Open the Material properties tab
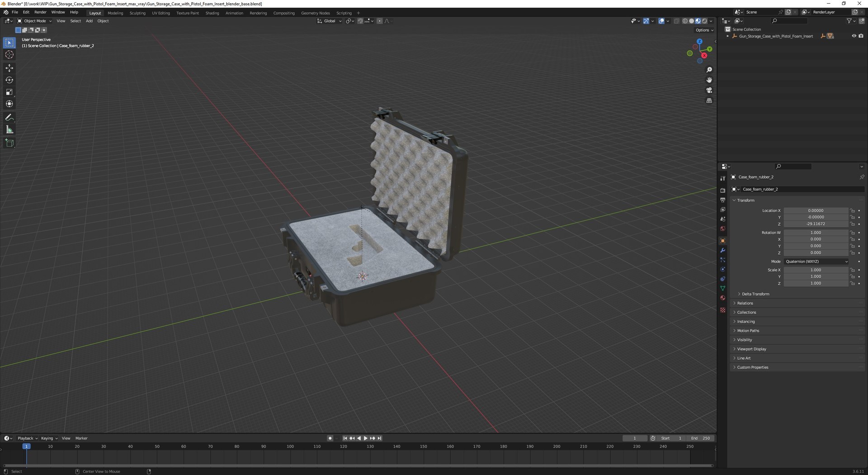The image size is (868, 475). click(722, 298)
